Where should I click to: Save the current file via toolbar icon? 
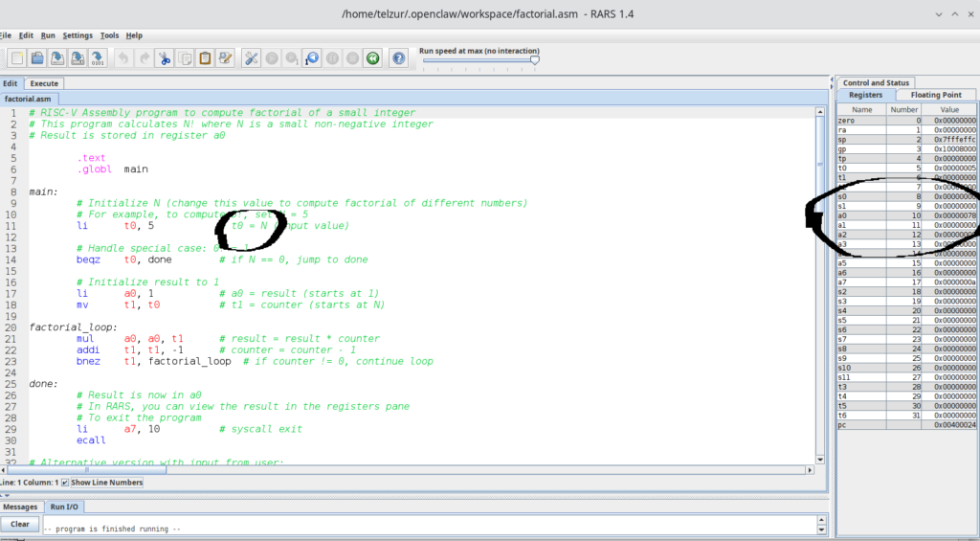tap(57, 58)
